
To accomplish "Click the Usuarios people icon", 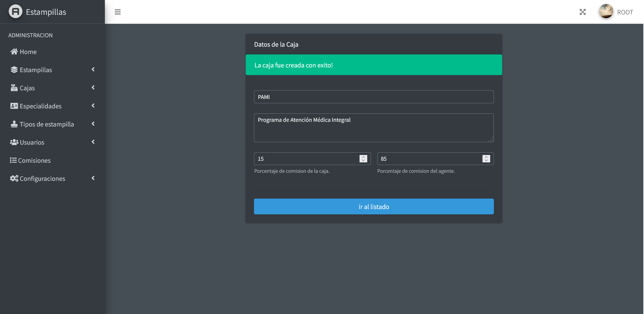I will 14,142.
